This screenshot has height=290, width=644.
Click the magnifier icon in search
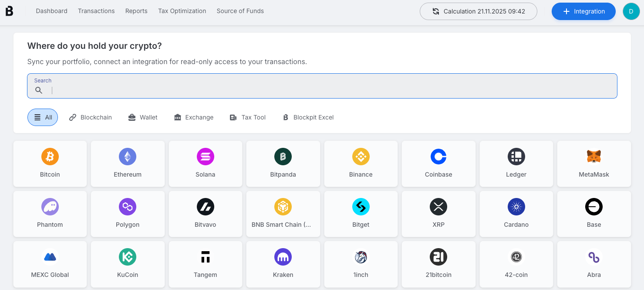39,90
